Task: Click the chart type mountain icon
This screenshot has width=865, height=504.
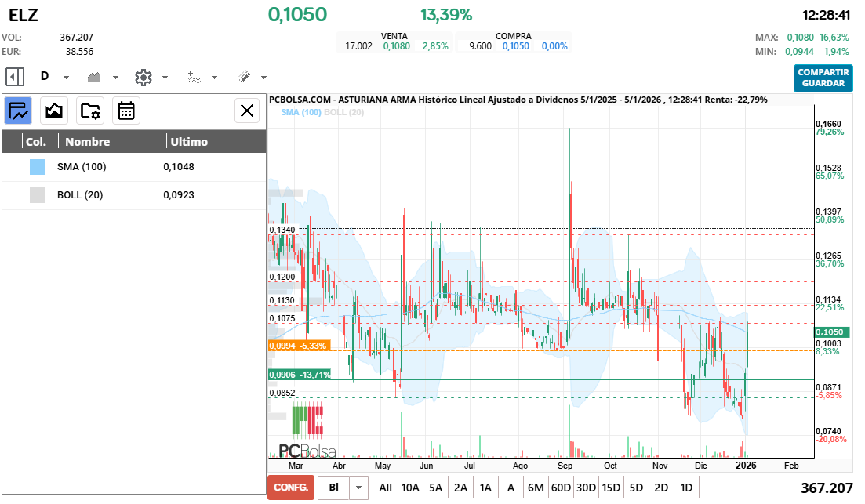Action: 95,77
